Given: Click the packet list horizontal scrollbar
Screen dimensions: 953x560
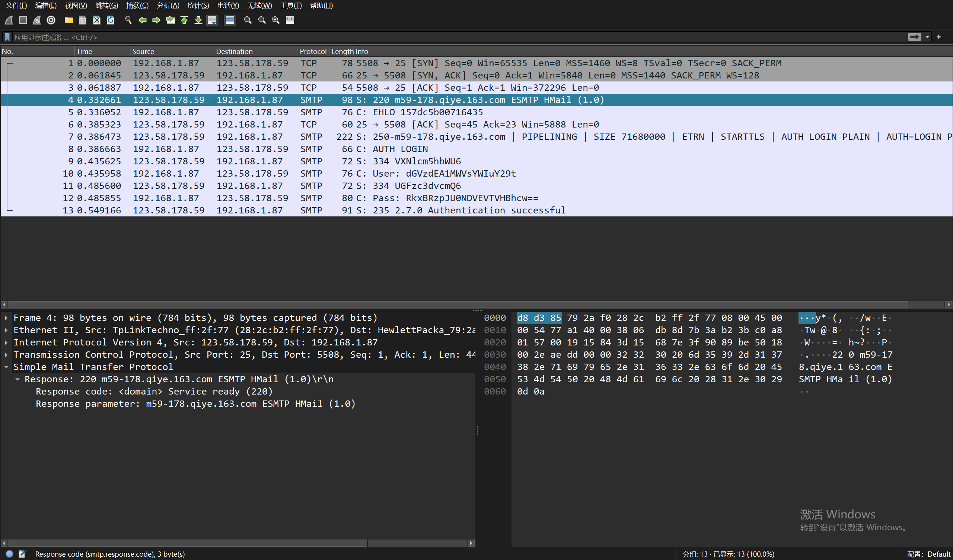Looking at the screenshot, I should click(x=454, y=305).
